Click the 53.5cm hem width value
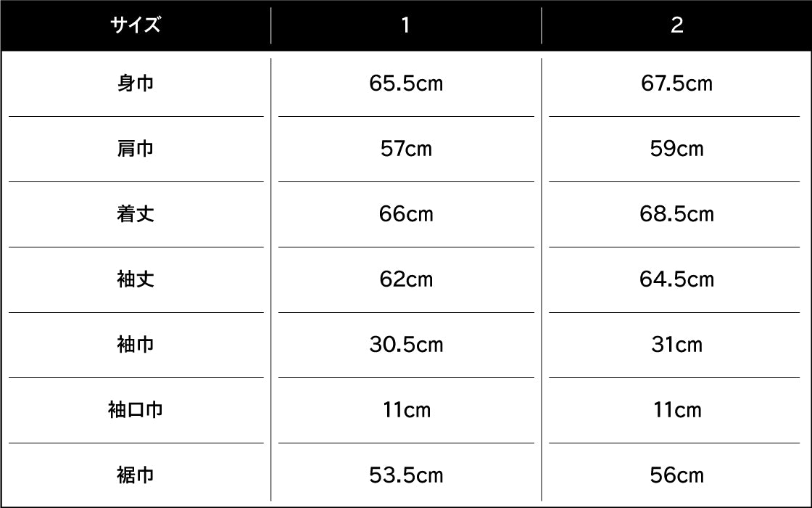 point(406,475)
